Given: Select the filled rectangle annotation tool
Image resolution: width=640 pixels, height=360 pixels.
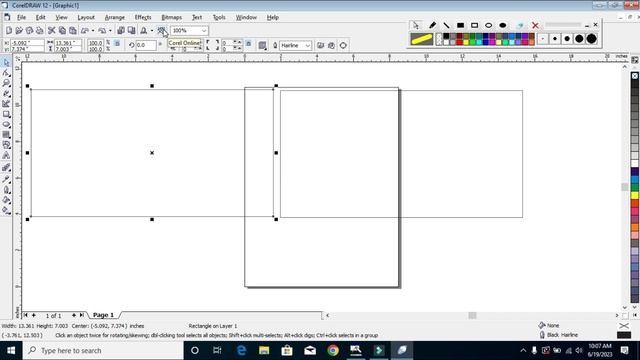Looking at the screenshot, I should [460, 25].
